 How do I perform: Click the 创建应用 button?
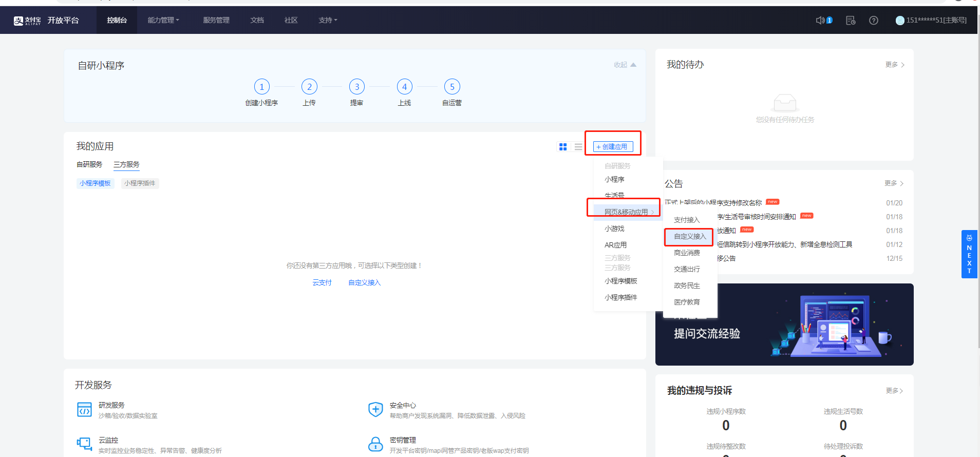pos(613,147)
